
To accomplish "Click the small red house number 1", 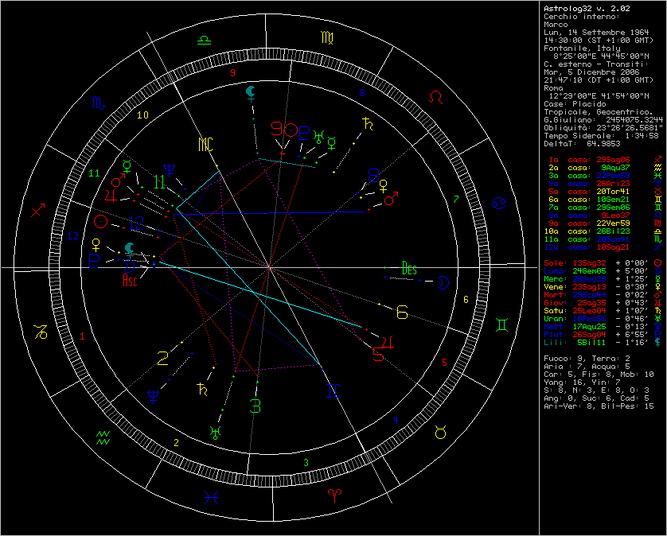I will click(x=83, y=336).
